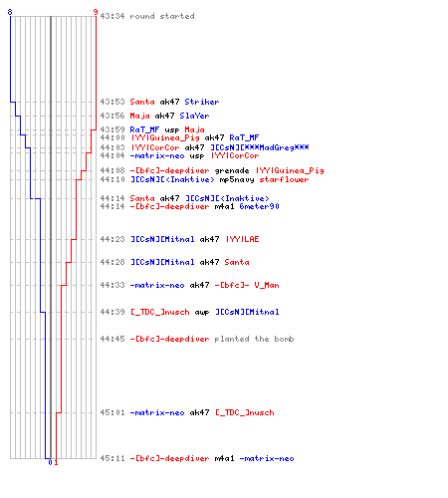Click -matrix-neo in the 44:04 usp kill
This screenshot has width=448, height=498.
tap(157, 155)
